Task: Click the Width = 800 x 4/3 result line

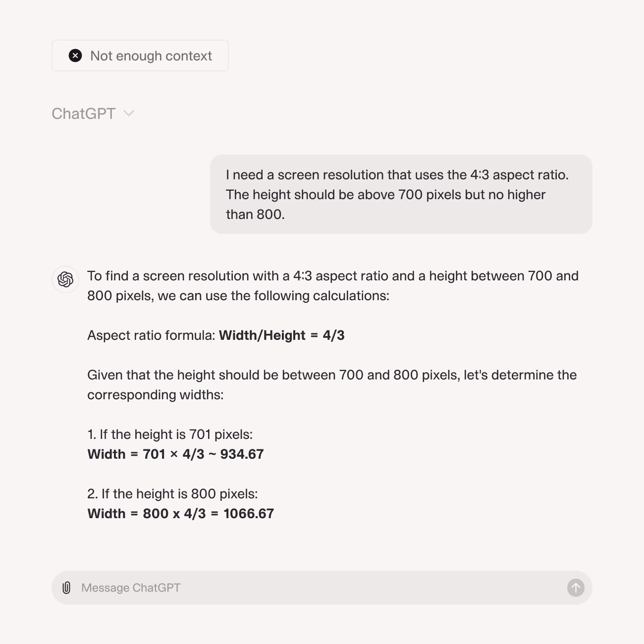Action: click(181, 514)
